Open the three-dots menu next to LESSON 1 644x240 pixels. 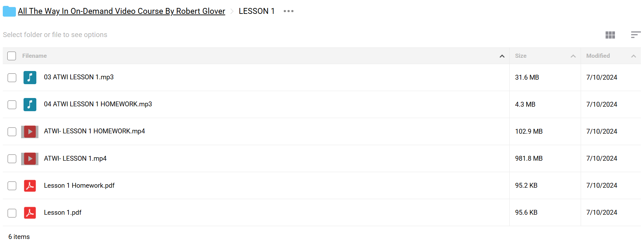289,11
